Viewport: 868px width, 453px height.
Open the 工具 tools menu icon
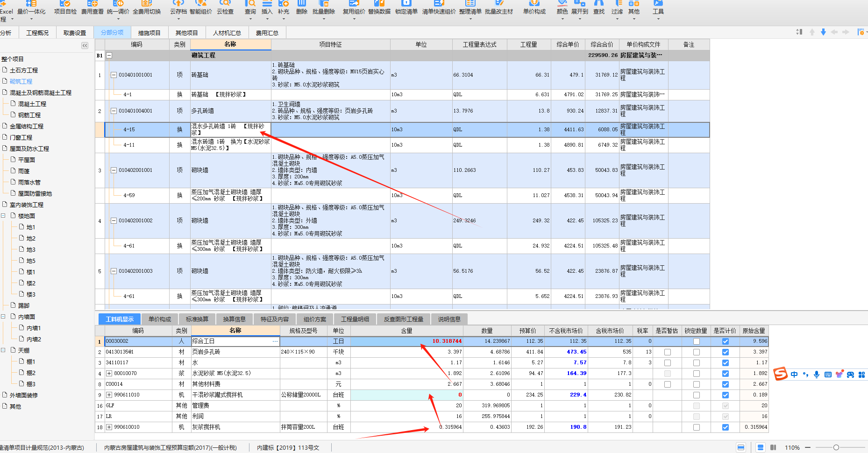coord(658,7)
